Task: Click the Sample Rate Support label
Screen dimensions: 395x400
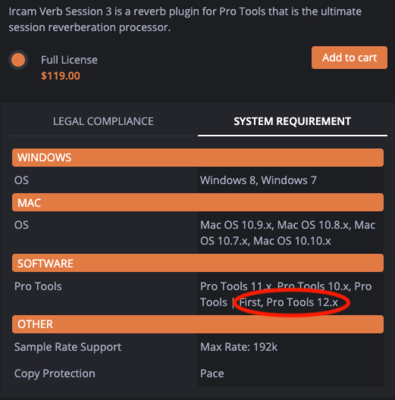Action: tap(68, 347)
